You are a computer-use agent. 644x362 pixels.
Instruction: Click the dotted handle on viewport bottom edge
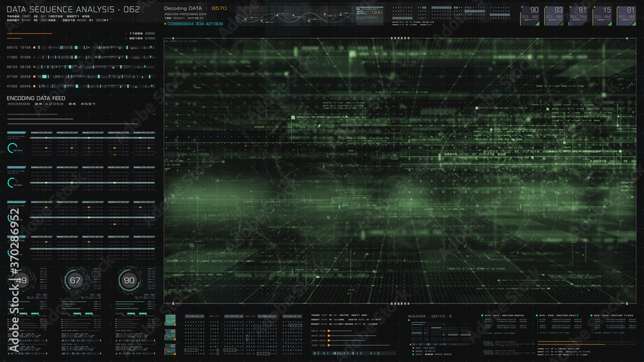[400, 303]
